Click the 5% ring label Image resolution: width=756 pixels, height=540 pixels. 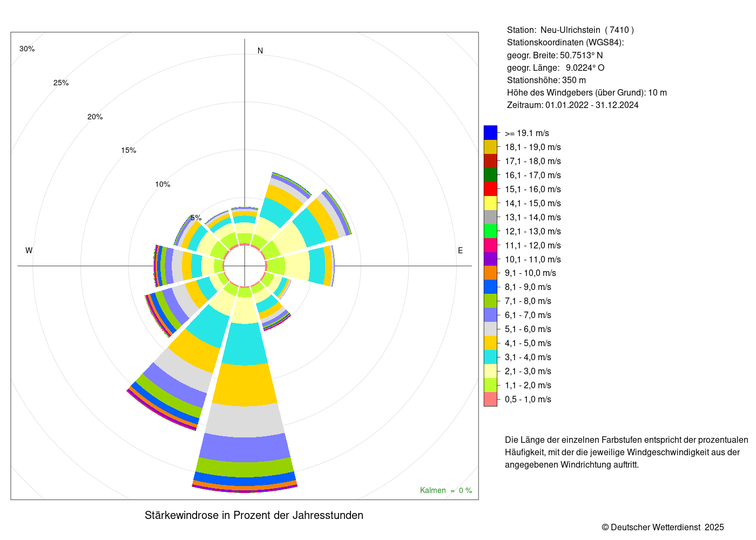pos(196,218)
